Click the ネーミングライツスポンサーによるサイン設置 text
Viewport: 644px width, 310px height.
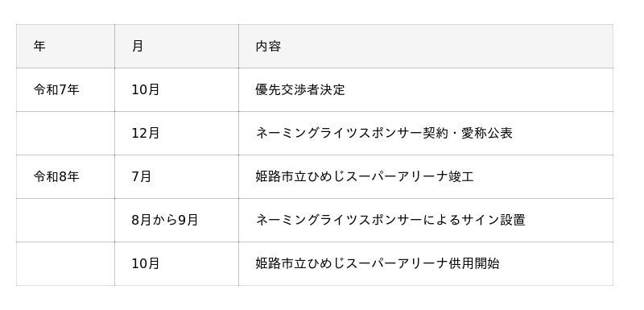coord(390,220)
